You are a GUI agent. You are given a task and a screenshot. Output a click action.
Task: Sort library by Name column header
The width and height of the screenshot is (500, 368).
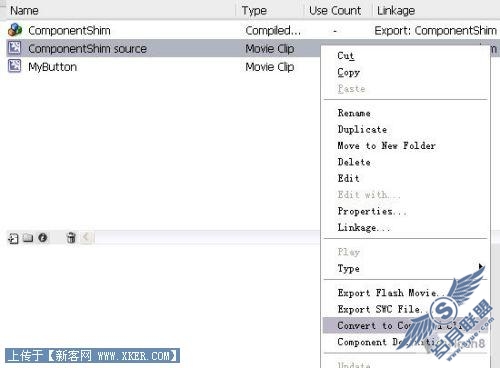(x=24, y=10)
